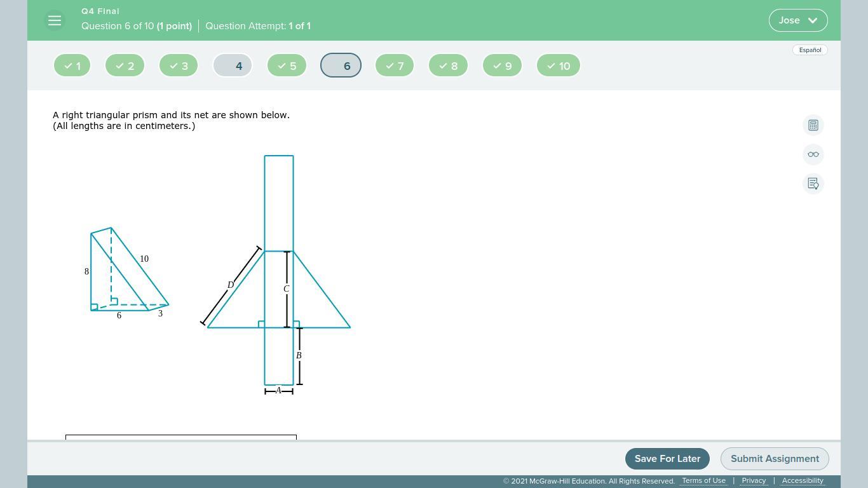Go to question 9
868x488 pixels.
click(x=503, y=65)
